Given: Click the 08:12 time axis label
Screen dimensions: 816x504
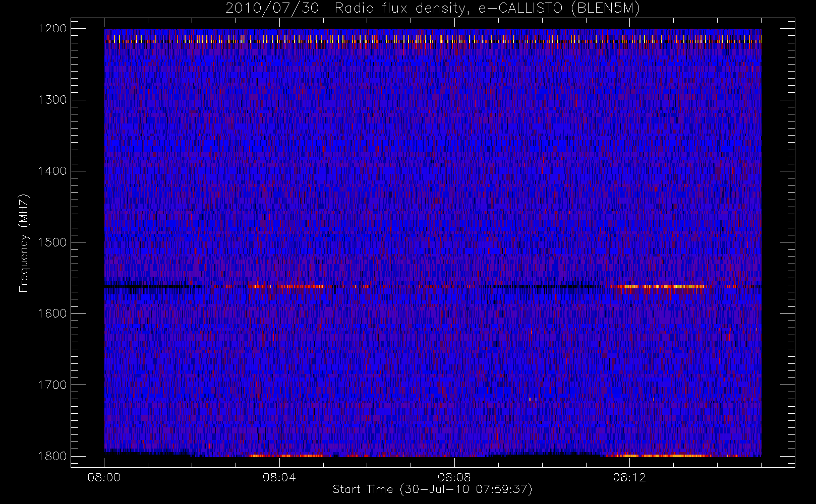Looking at the screenshot, I should pos(629,477).
